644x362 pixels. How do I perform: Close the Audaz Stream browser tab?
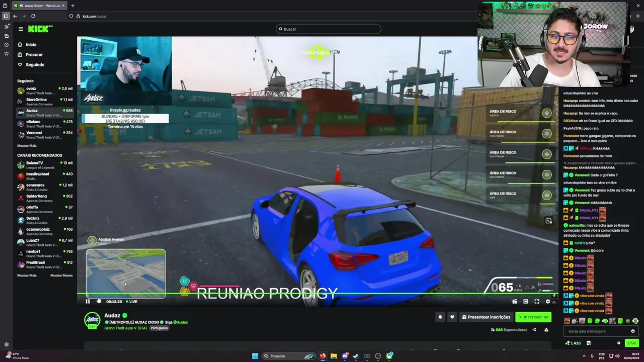point(64,6)
